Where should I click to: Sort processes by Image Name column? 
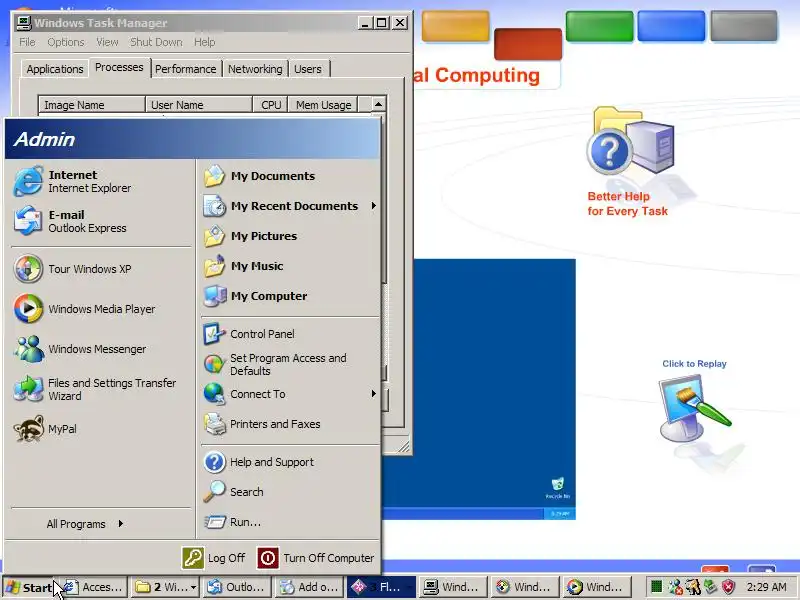[92, 105]
